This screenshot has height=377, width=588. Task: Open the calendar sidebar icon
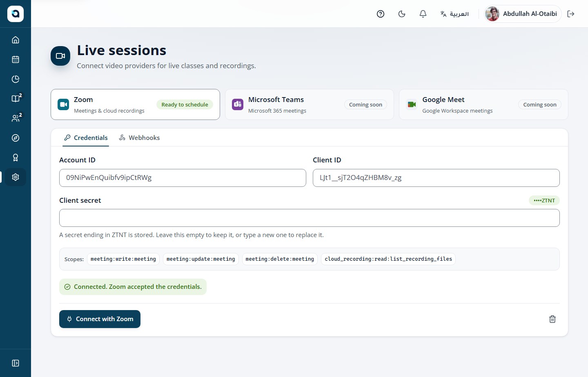pyautogui.click(x=16, y=60)
